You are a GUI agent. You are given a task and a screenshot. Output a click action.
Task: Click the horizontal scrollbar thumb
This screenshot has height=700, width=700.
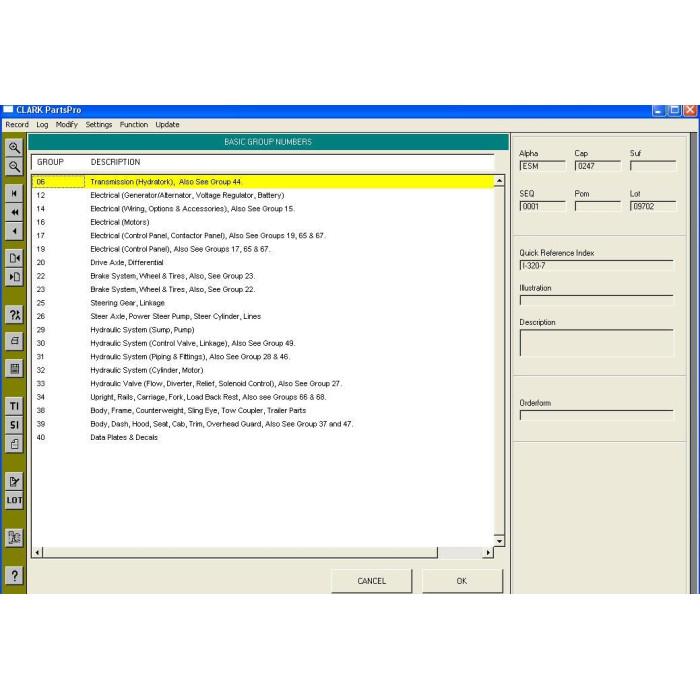point(240,553)
